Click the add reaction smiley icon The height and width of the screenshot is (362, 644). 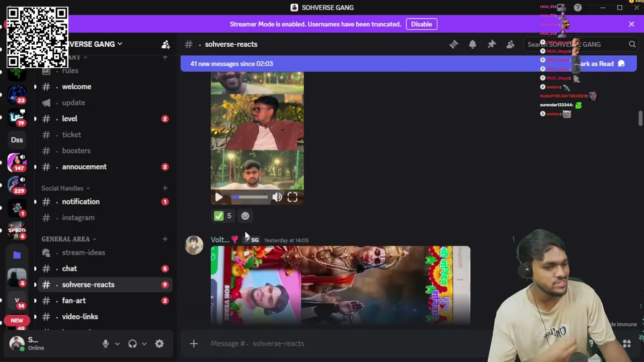(x=245, y=216)
